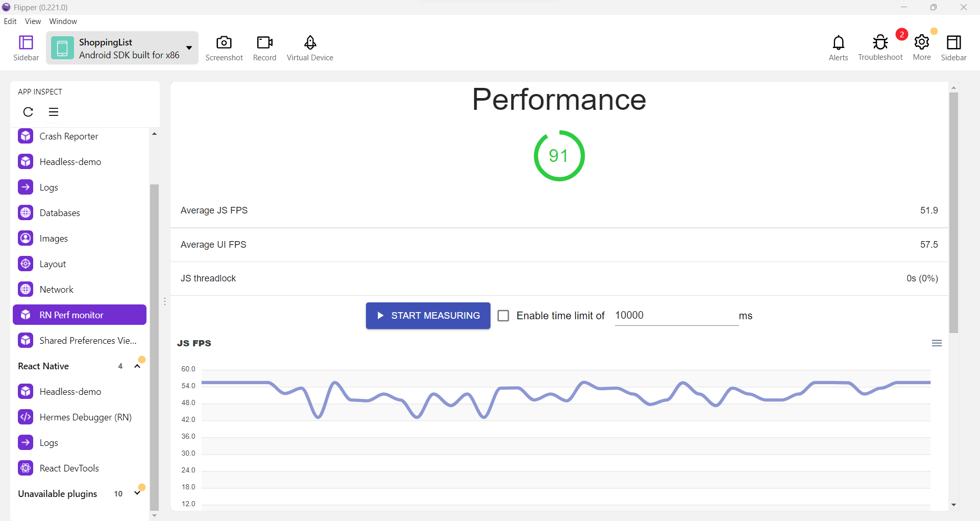Viewport: 980px width, 521px height.
Task: Start screen recording with Record icon
Action: pos(264,43)
